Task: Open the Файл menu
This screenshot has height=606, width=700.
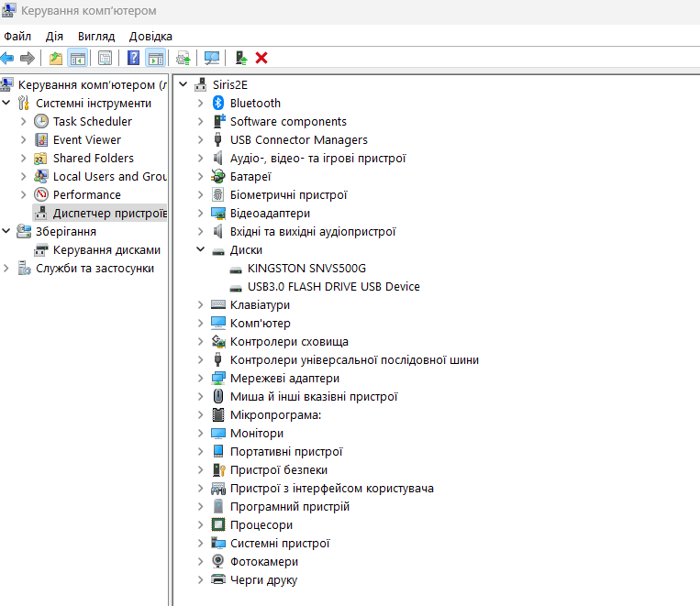Action: [x=17, y=36]
